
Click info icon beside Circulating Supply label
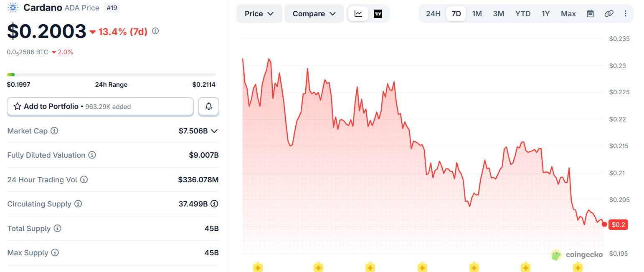(x=78, y=204)
